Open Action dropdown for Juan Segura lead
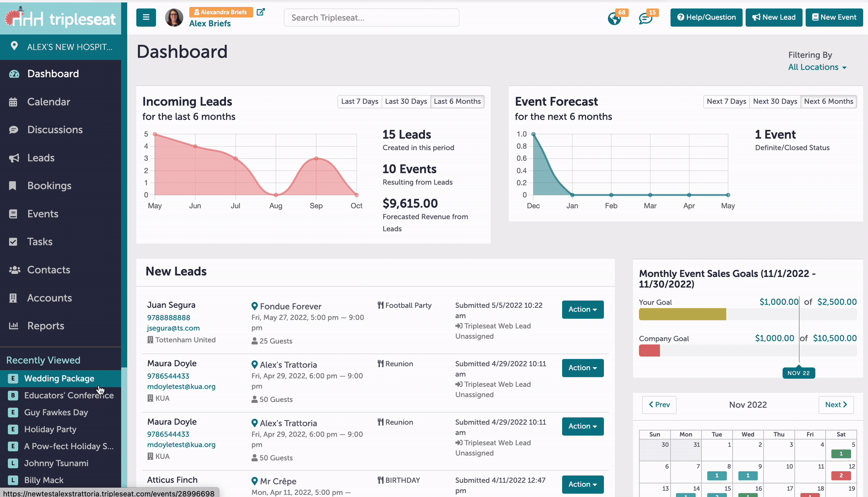 click(x=583, y=309)
